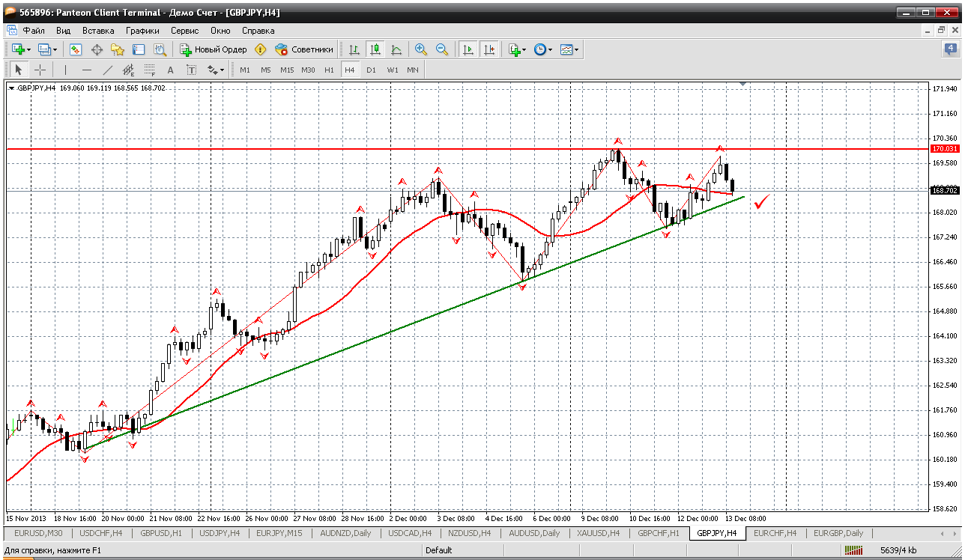Select the cursor arrow tool
965x560 pixels.
pos(19,70)
